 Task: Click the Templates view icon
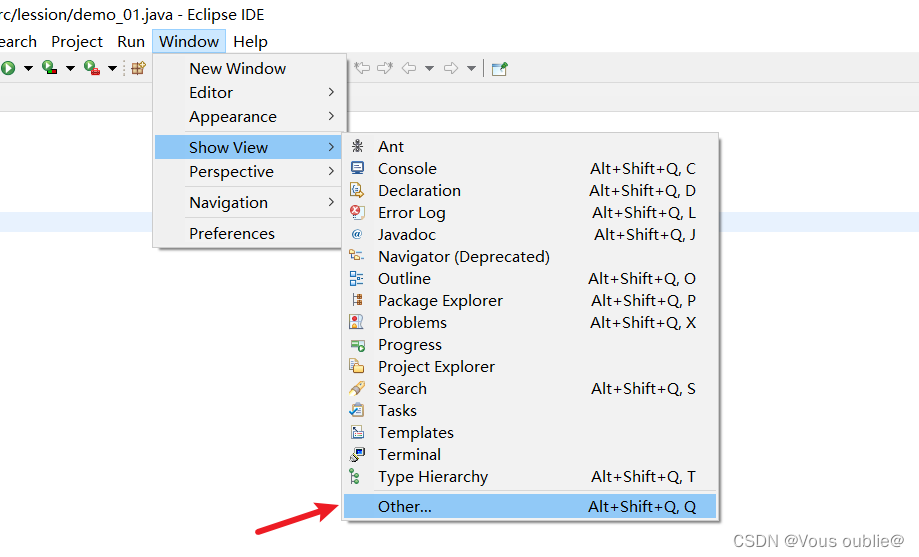[x=357, y=433]
